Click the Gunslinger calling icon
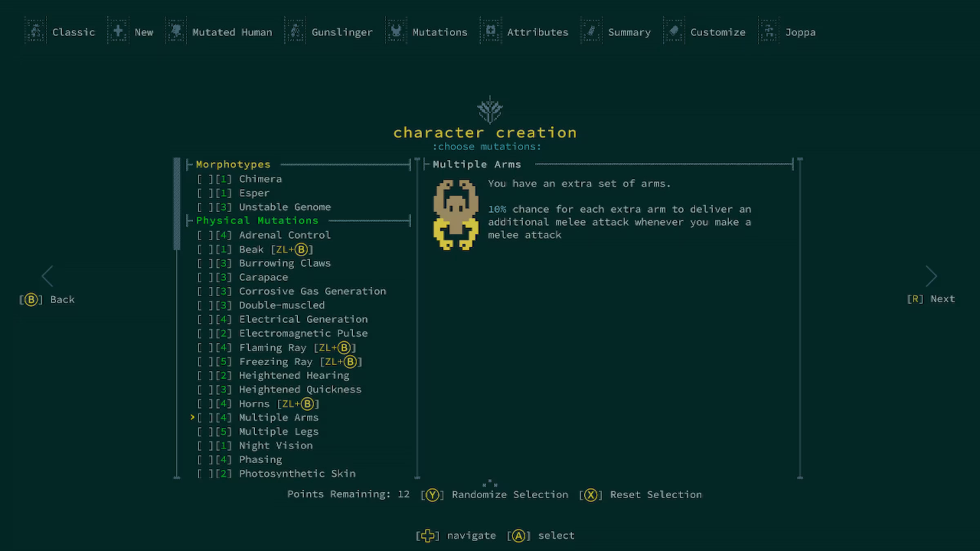Image resolution: width=980 pixels, height=551 pixels. point(295,31)
